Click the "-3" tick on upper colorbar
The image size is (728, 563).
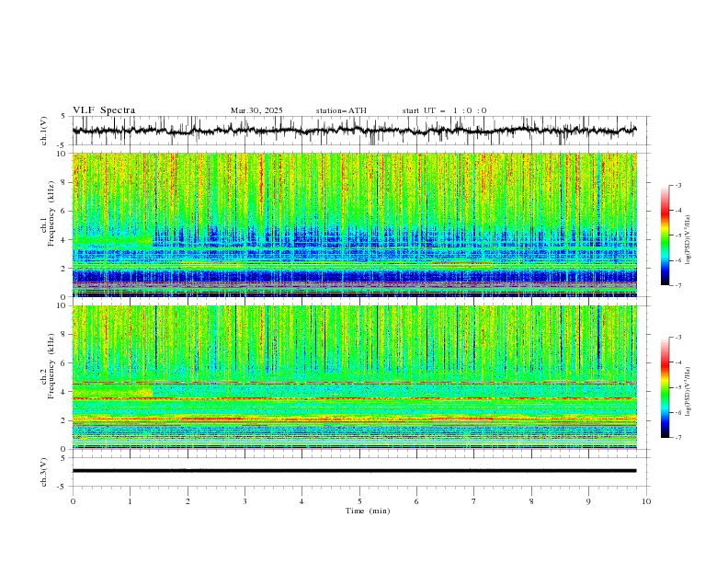point(677,186)
